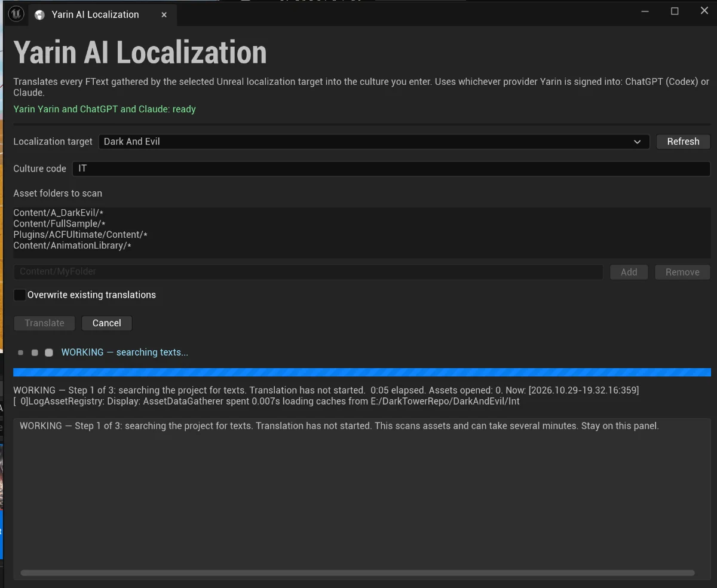Click the Culture code input field
This screenshot has width=717, height=588.
[391, 169]
